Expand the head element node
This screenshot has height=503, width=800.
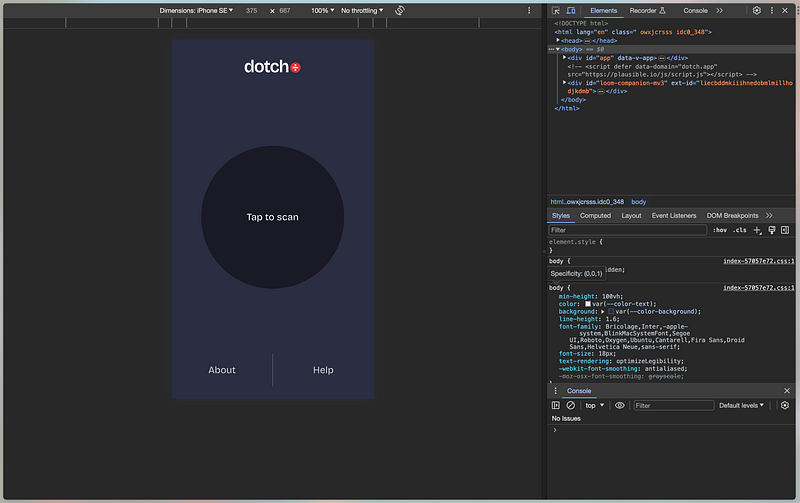pyautogui.click(x=559, y=40)
